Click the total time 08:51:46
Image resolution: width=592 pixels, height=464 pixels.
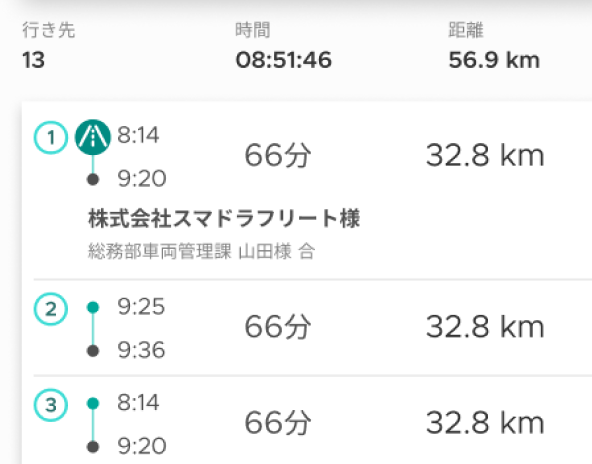[x=284, y=60]
